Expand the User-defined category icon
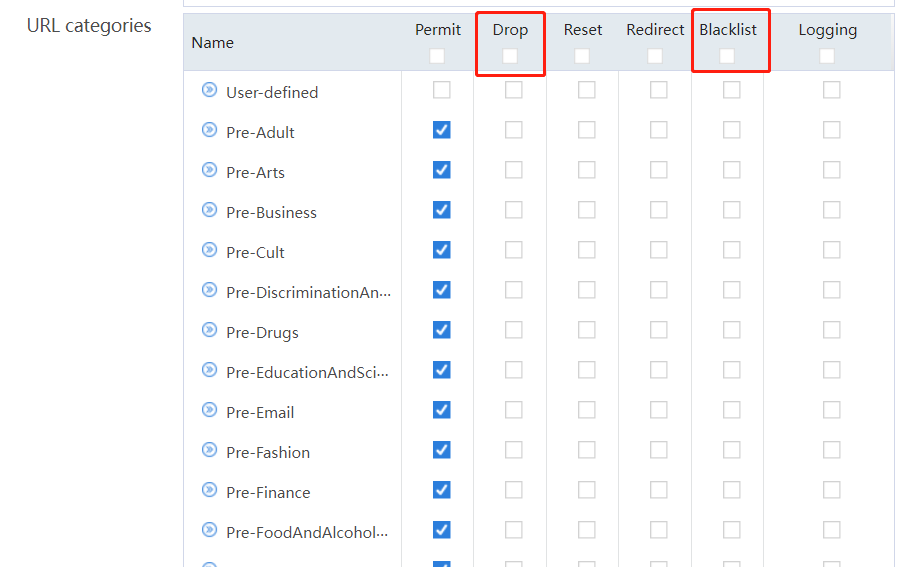Viewport: 920px width, 587px height. click(209, 90)
